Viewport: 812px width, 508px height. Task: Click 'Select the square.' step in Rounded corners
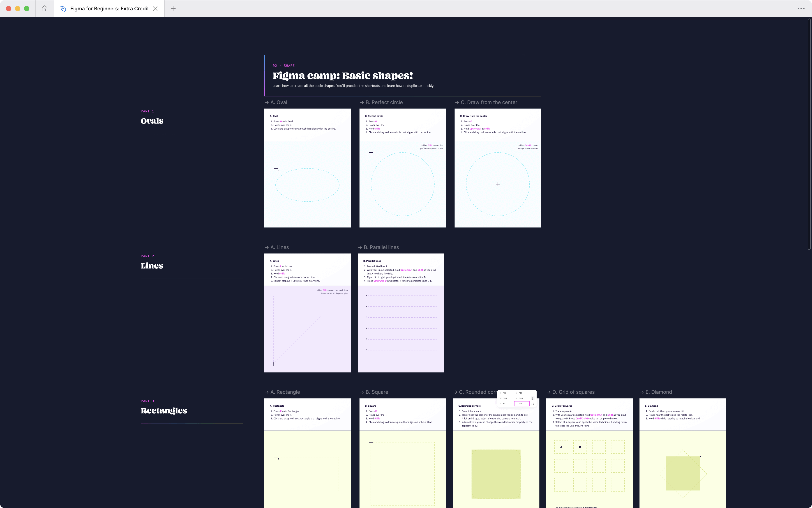coord(471,411)
